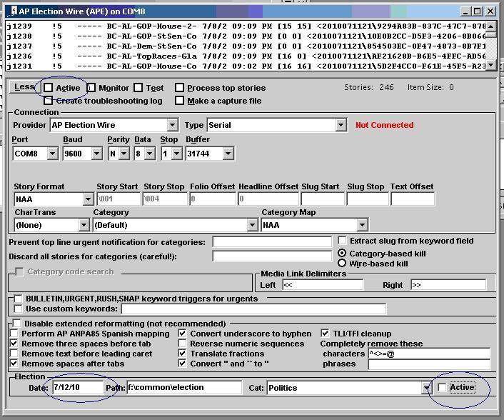The width and height of the screenshot is (504, 420).
Task: Uncheck Translate fractions
Action: (182, 354)
